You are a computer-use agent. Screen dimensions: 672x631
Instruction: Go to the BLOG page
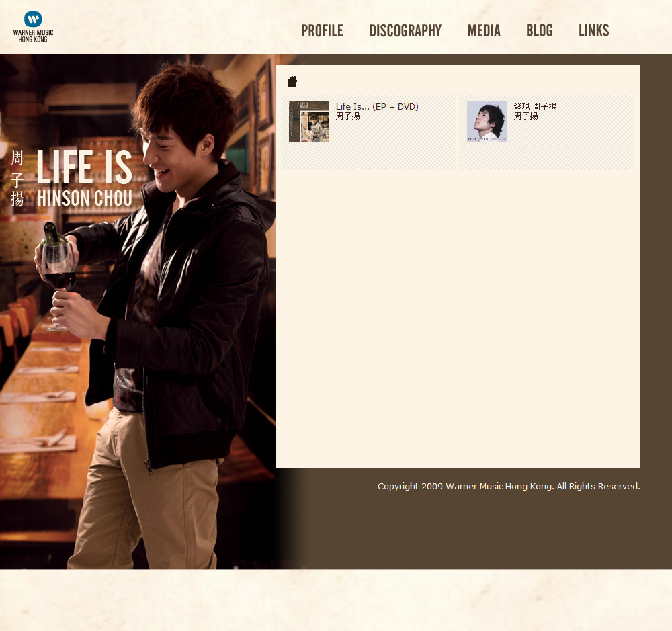[539, 31]
